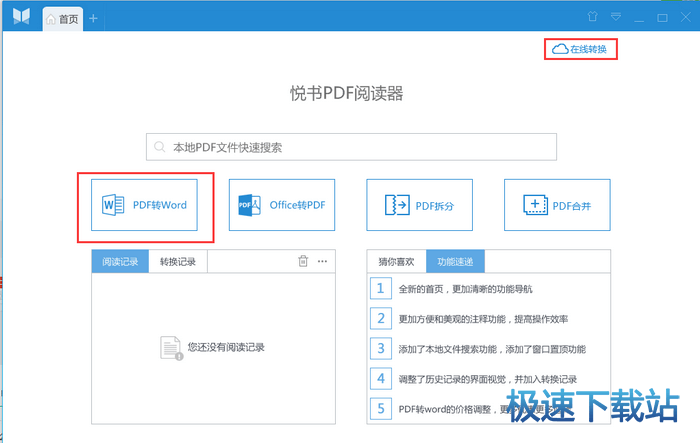Open a new tab with plus button

coord(93,18)
